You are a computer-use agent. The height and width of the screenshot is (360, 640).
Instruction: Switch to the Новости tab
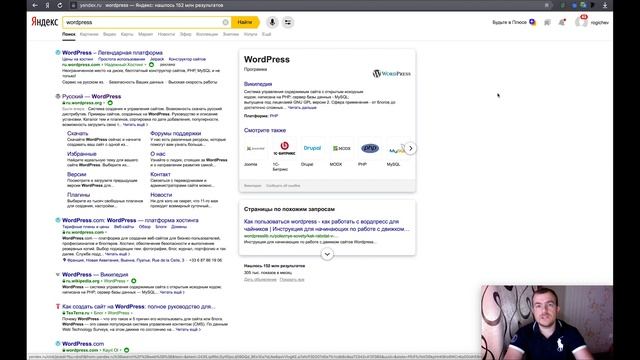pyautogui.click(x=166, y=34)
